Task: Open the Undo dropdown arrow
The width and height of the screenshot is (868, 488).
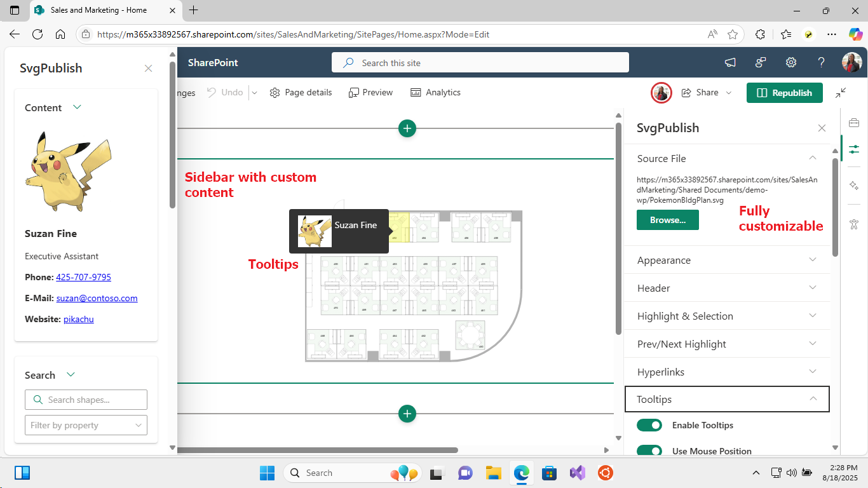Action: pos(254,93)
